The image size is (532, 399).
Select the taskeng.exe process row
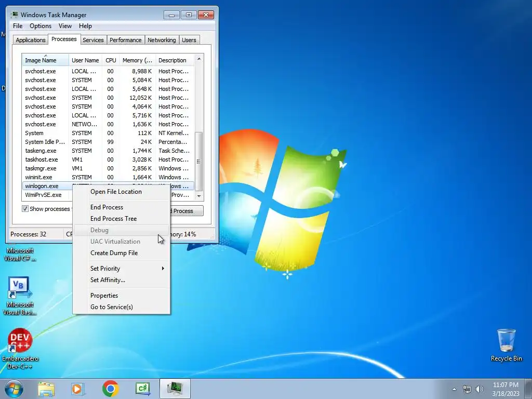pyautogui.click(x=108, y=151)
